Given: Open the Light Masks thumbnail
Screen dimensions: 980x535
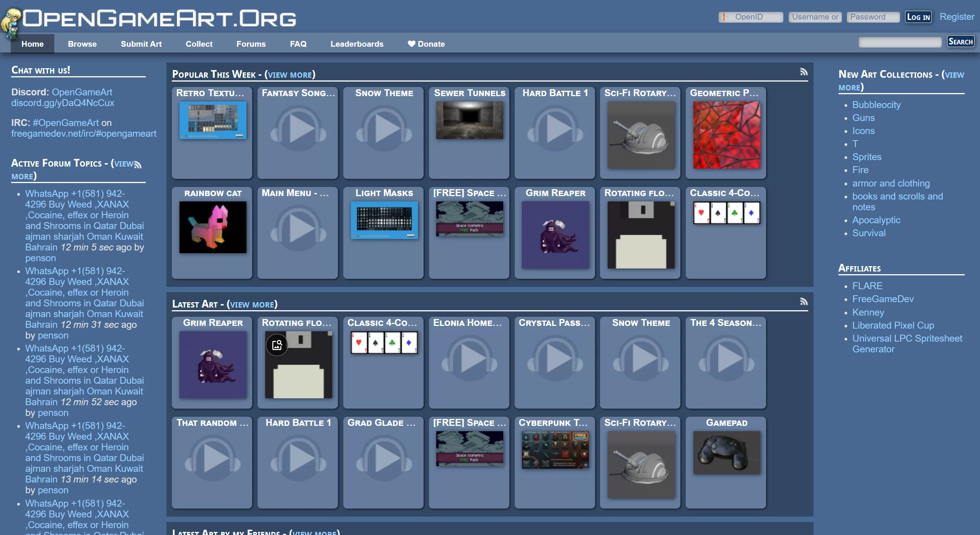Looking at the screenshot, I should [x=384, y=220].
